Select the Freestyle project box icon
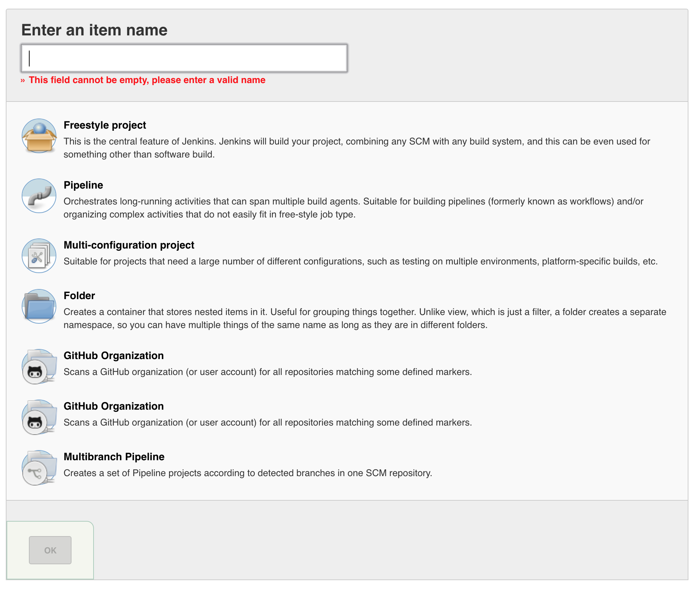The image size is (700, 591). click(x=39, y=136)
